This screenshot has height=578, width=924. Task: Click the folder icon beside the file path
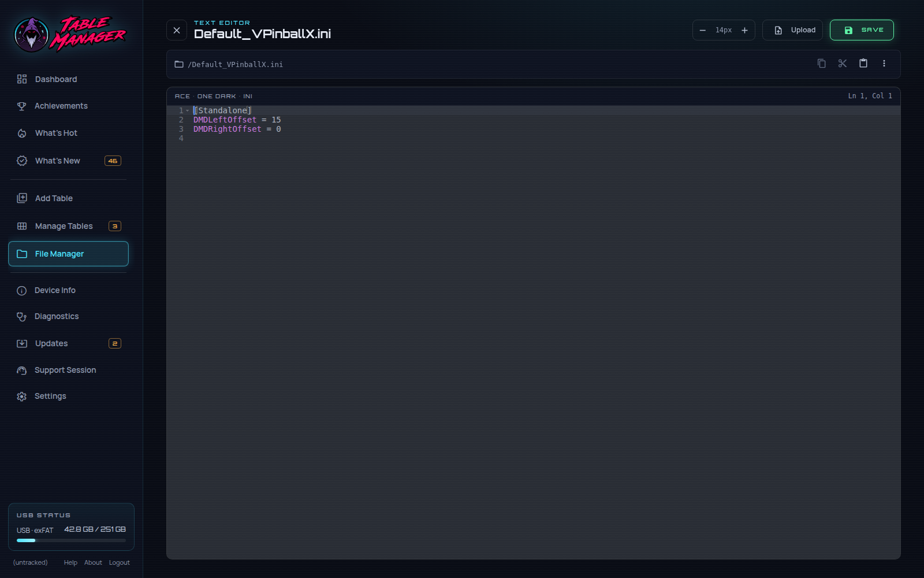point(179,64)
